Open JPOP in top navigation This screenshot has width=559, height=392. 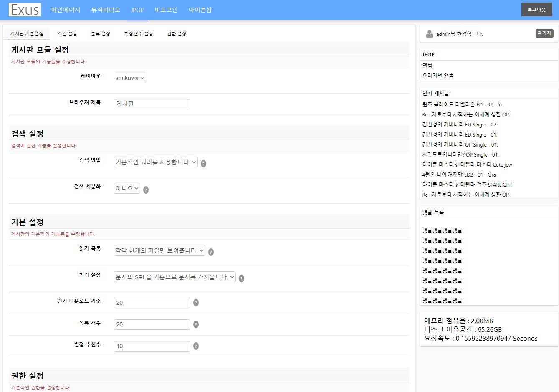click(137, 10)
